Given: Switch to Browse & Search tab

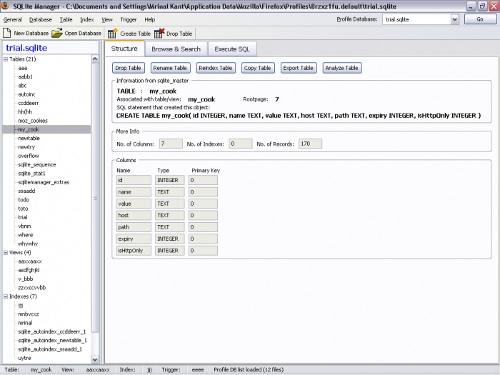Looking at the screenshot, I should tap(176, 49).
